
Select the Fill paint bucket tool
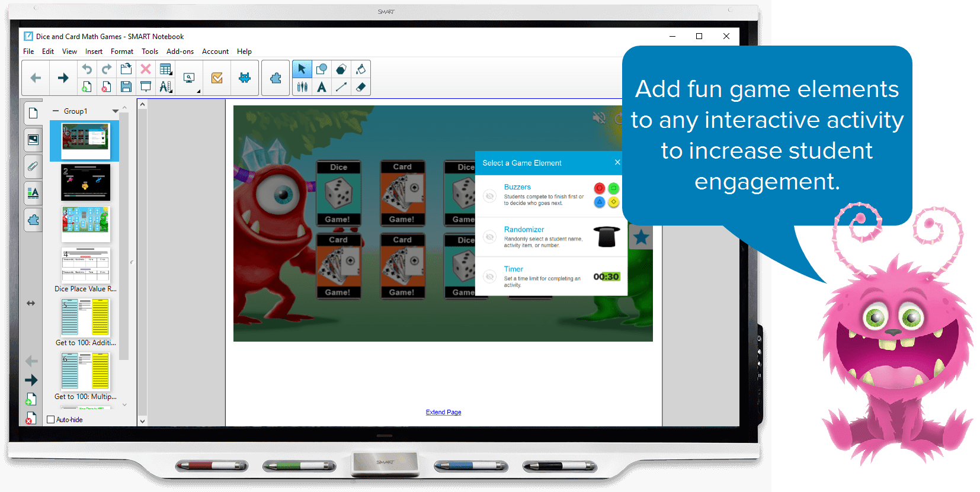point(361,69)
